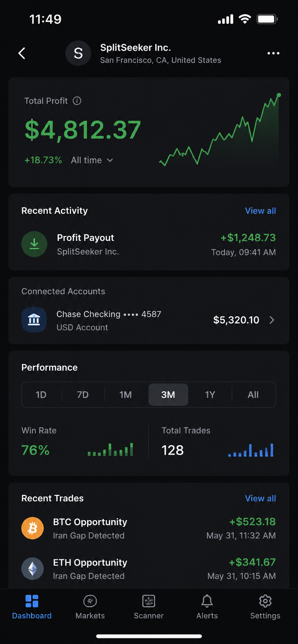Switch to the Scanner tab

tap(149, 607)
